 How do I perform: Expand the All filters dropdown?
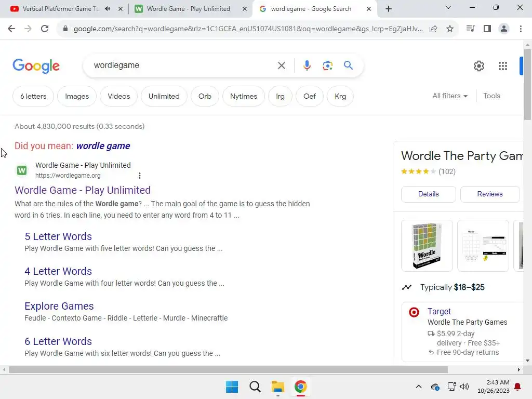pyautogui.click(x=450, y=96)
